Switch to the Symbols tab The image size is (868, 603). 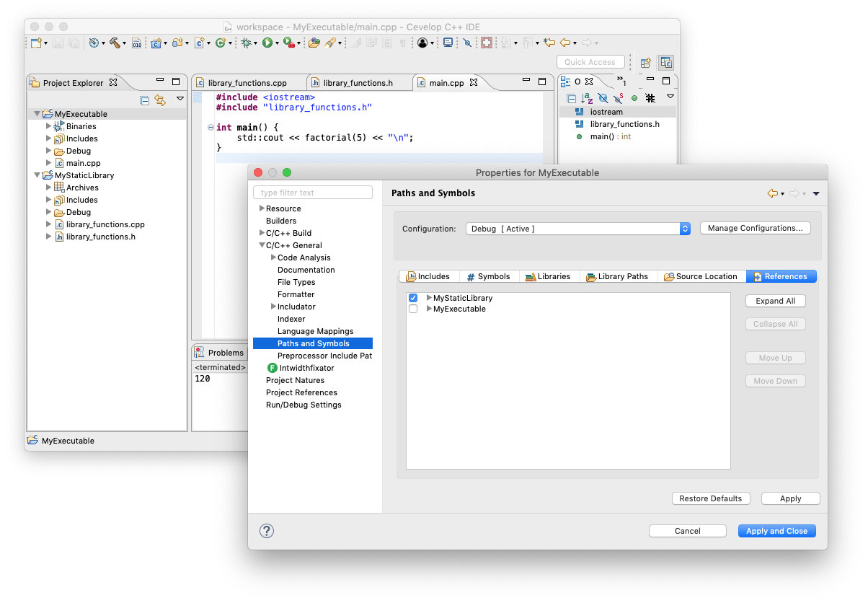tap(488, 276)
